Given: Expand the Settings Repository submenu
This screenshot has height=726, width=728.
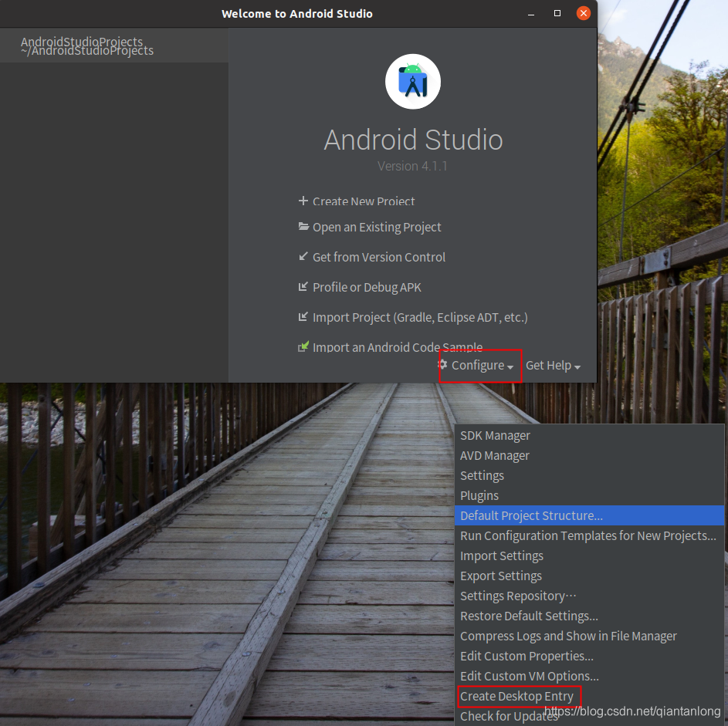Looking at the screenshot, I should click(518, 596).
